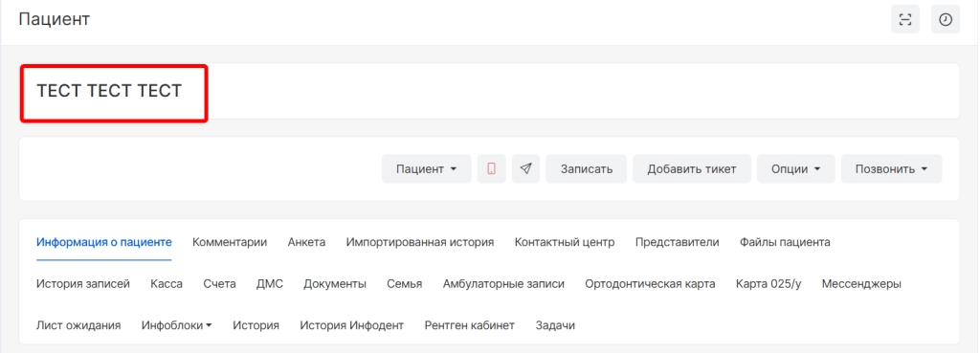This screenshot has width=980, height=353.
Task: Open the Импортированная история tab
Action: click(420, 242)
